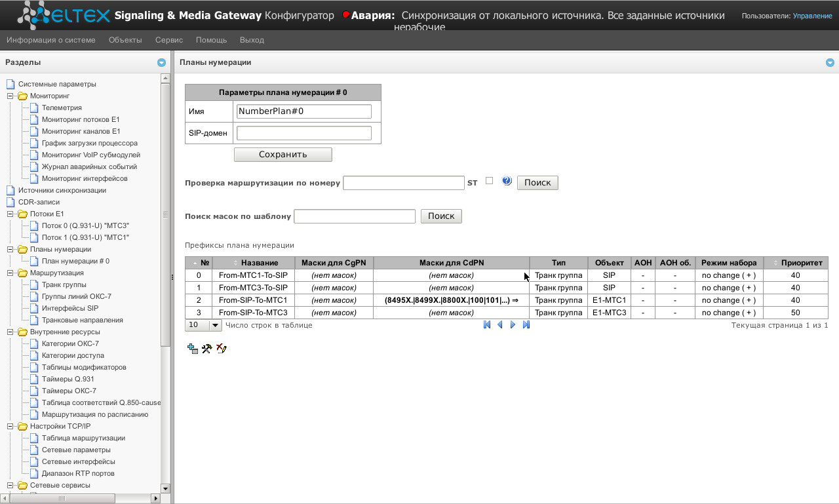Click the E1-MTC3 object cell
839x504 pixels.
click(609, 313)
